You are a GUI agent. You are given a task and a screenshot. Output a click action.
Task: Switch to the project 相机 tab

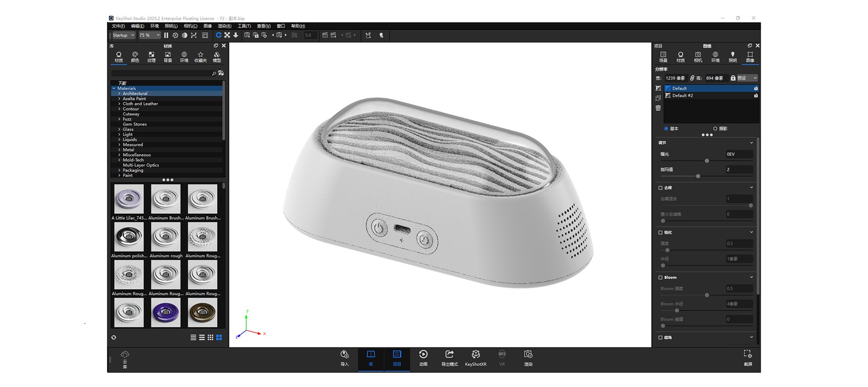[698, 57]
